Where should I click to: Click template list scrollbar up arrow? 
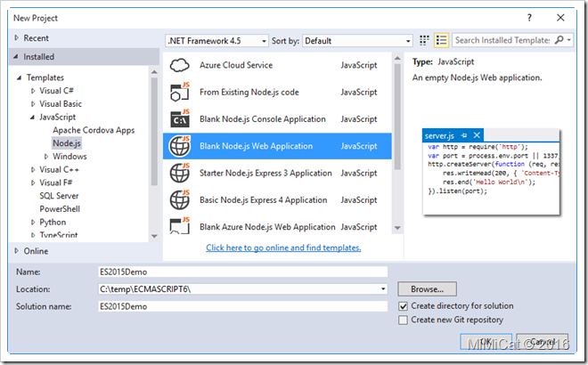click(397, 59)
